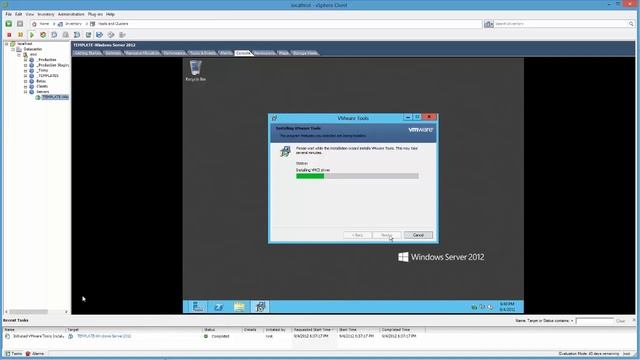Sort tasks by Requested Start Time column
The image size is (640, 360).
click(313, 329)
